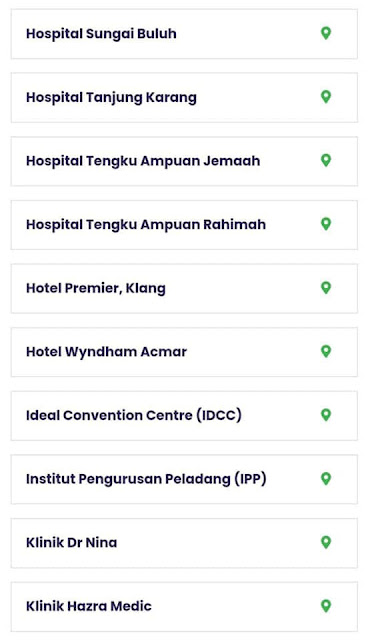Choose Institut Pengurusan Peladang (IPP) entry

pyautogui.click(x=184, y=480)
